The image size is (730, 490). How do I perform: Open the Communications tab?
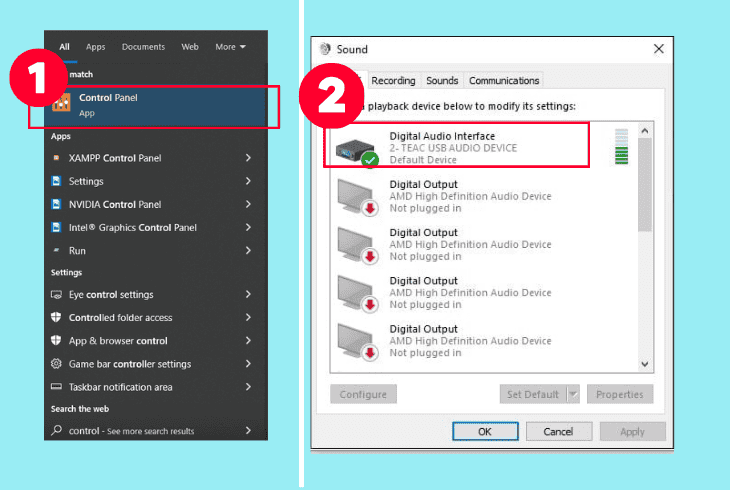pos(504,81)
